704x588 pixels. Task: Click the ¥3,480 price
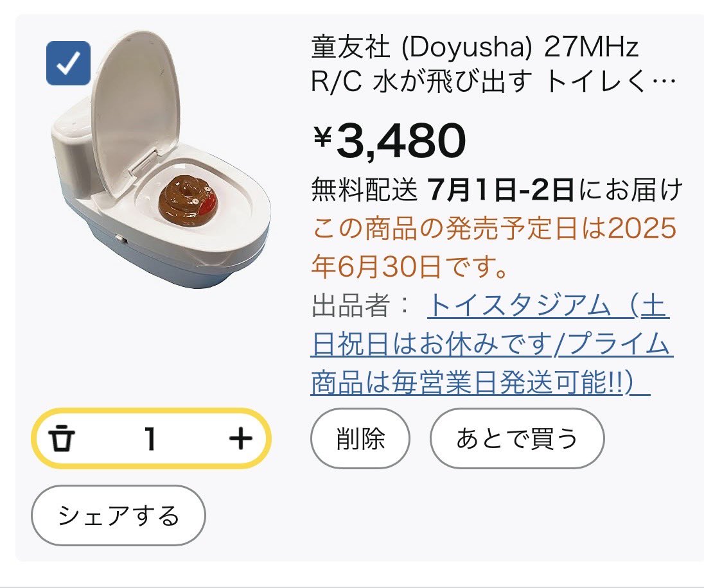click(x=389, y=141)
